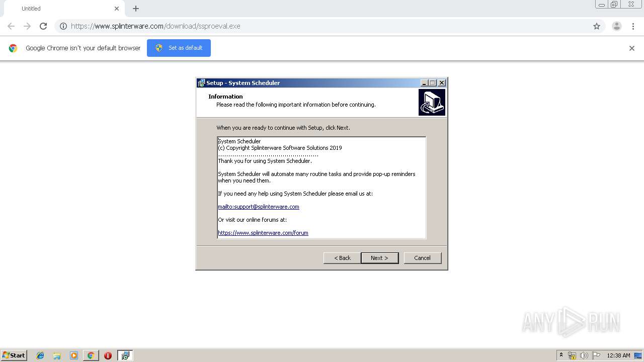Open Windows Explorer folder from taskbar
Screen dimensions: 644x362
tap(57, 355)
